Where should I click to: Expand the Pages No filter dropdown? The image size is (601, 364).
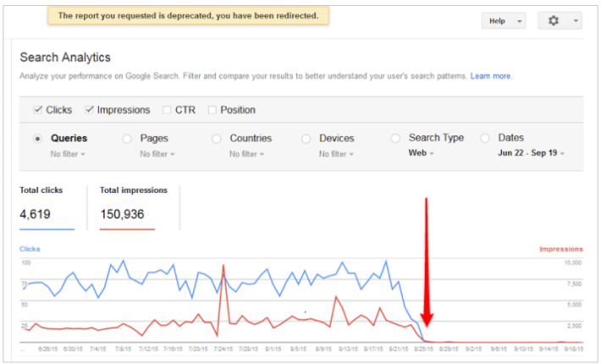point(159,154)
